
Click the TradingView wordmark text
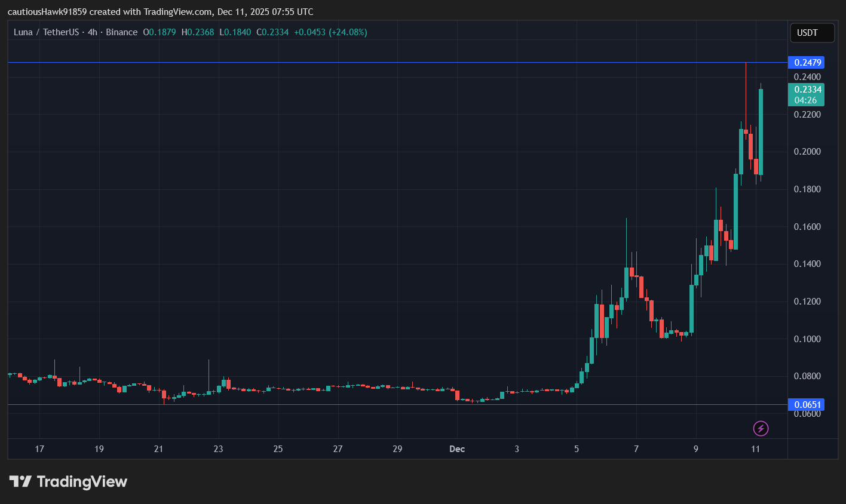click(82, 481)
